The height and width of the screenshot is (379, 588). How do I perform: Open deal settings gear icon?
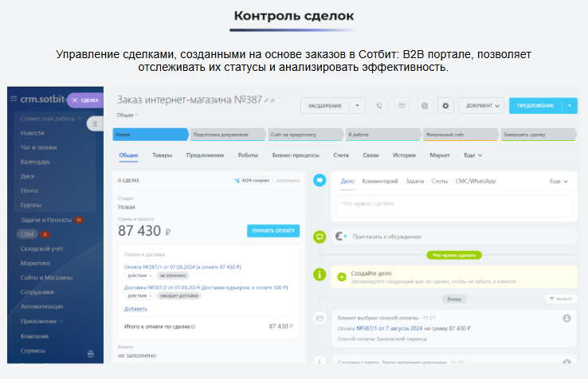[x=445, y=105]
